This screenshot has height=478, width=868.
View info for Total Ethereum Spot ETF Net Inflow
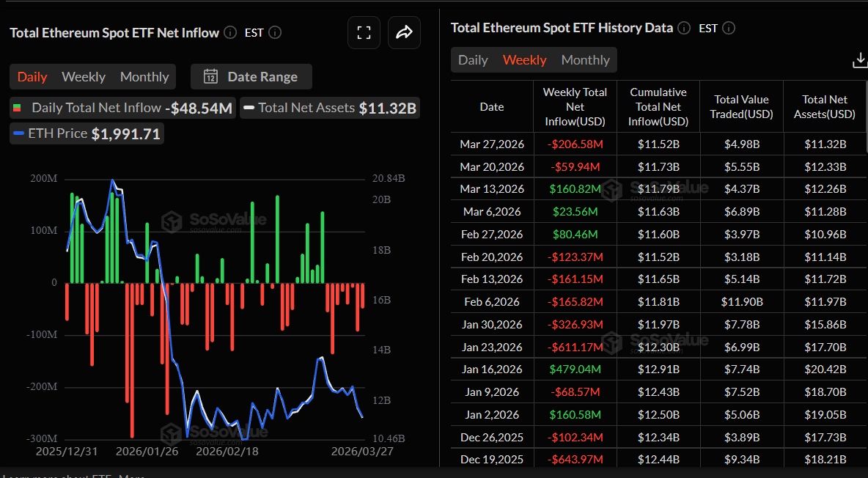pyautogui.click(x=229, y=32)
